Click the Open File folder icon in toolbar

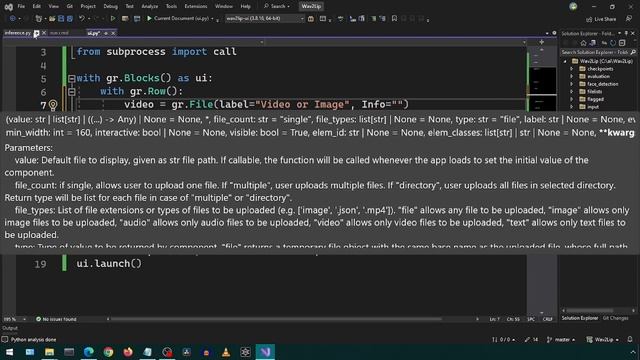52,18
